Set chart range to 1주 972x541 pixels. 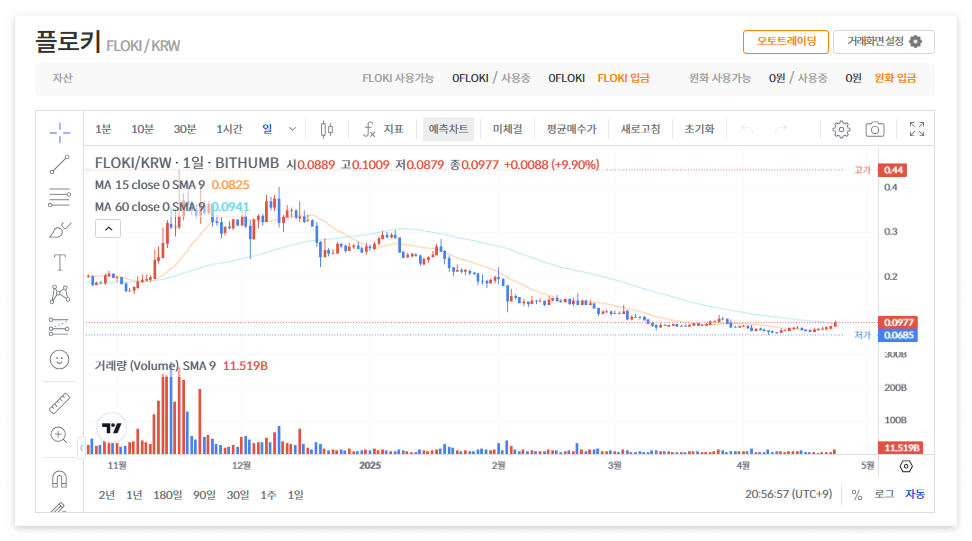(x=268, y=495)
